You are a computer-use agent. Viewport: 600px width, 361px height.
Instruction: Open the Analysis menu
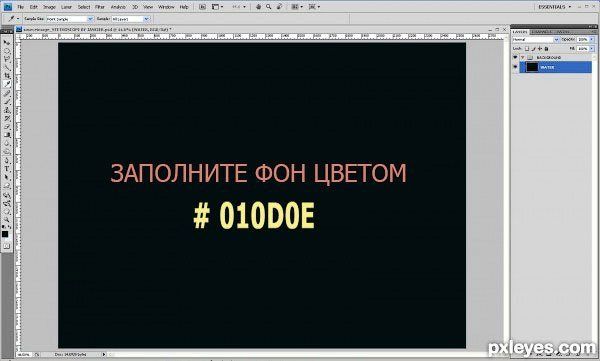[x=118, y=7]
